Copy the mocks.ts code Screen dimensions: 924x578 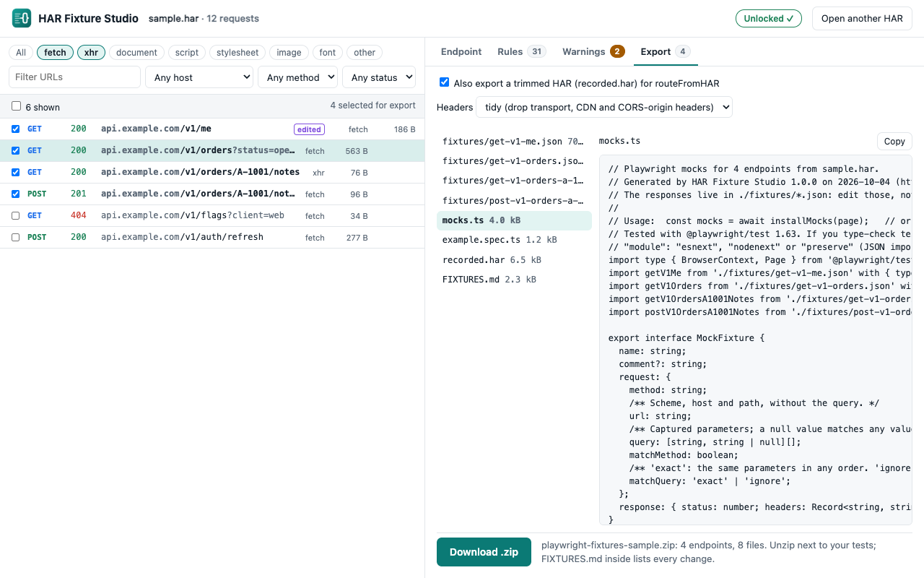click(894, 141)
